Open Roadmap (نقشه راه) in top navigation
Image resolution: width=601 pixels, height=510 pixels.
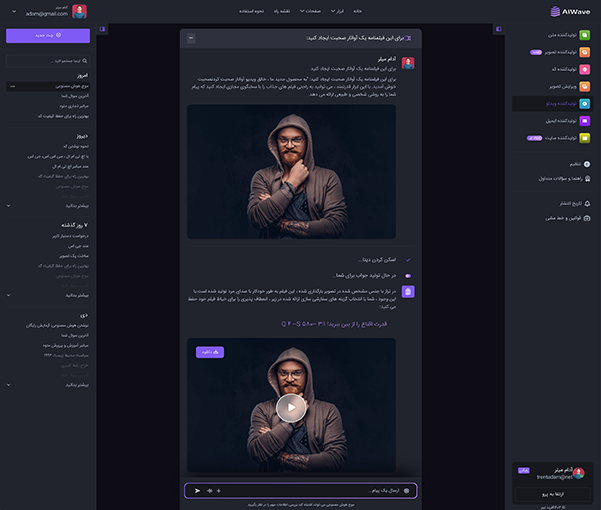pyautogui.click(x=282, y=11)
